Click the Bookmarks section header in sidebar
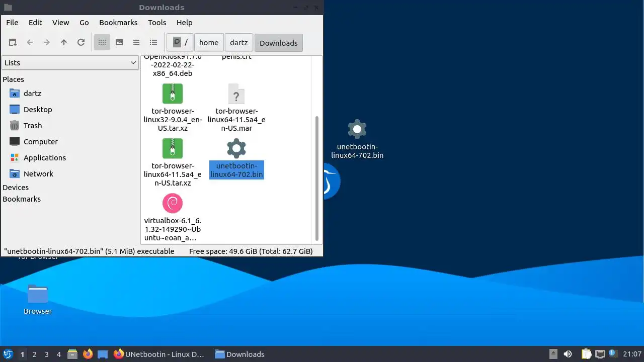Screen dimensions: 644x362 22,199
